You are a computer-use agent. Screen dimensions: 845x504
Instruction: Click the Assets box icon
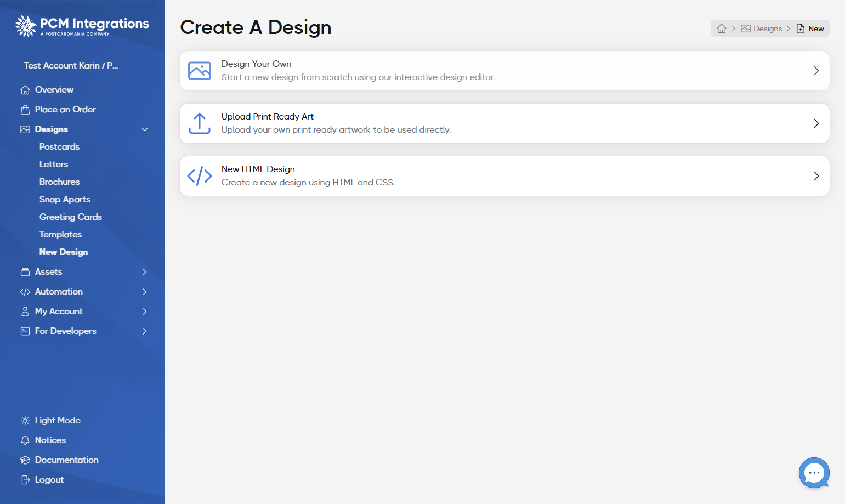pos(25,272)
